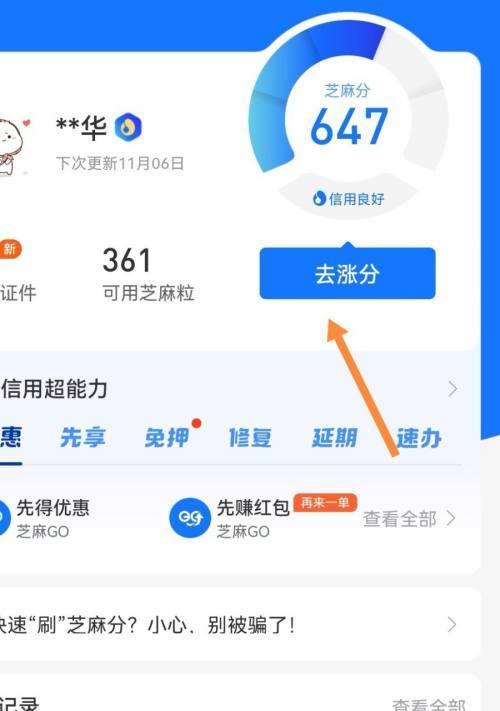
Task: Tap the orange 再来一单 tag
Action: tap(325, 503)
